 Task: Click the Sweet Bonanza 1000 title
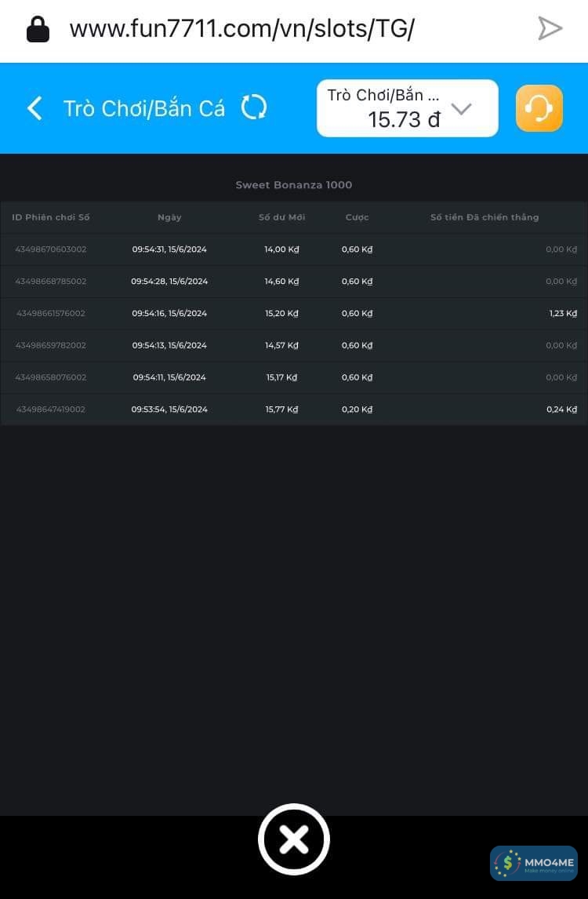(x=294, y=185)
